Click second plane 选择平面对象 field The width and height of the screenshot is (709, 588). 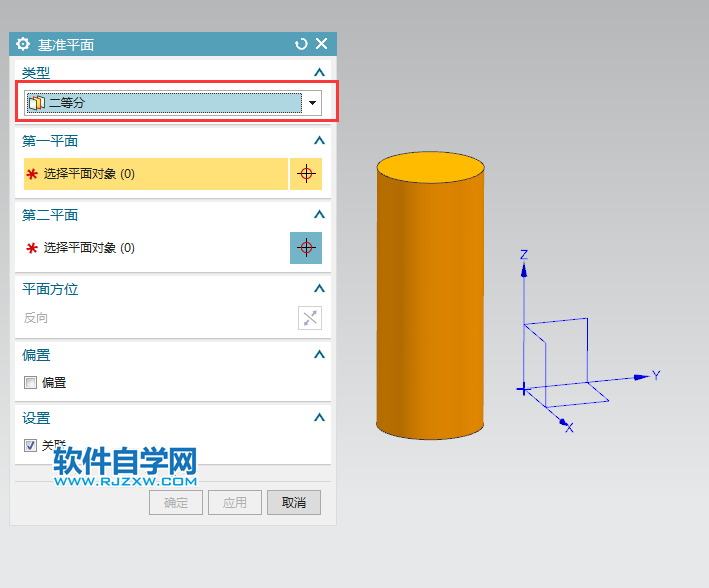click(x=156, y=248)
